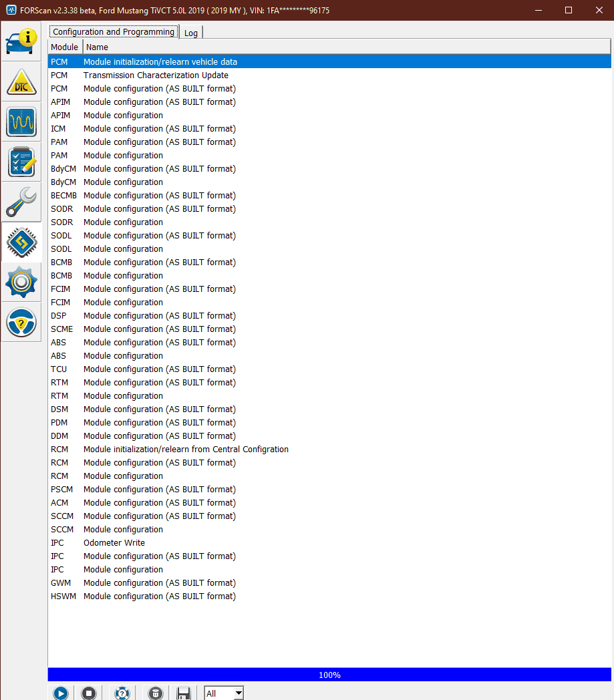Select PCM Module configuration (AS BUILT format)

(x=329, y=88)
